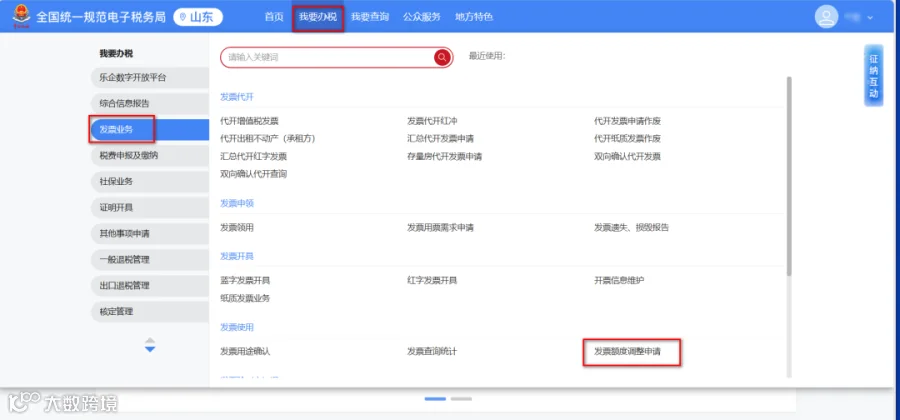Open 我要查询 menu

370,17
